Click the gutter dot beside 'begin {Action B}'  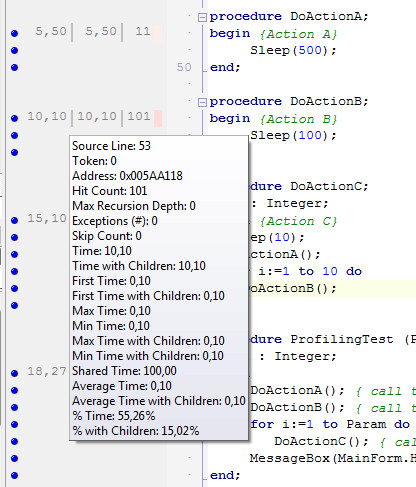pyautogui.click(x=14, y=118)
